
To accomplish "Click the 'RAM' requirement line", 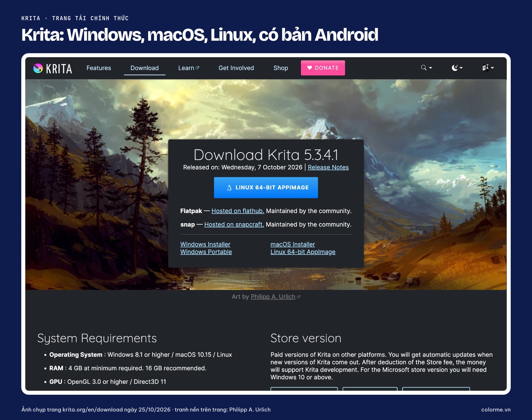I will pos(128,368).
